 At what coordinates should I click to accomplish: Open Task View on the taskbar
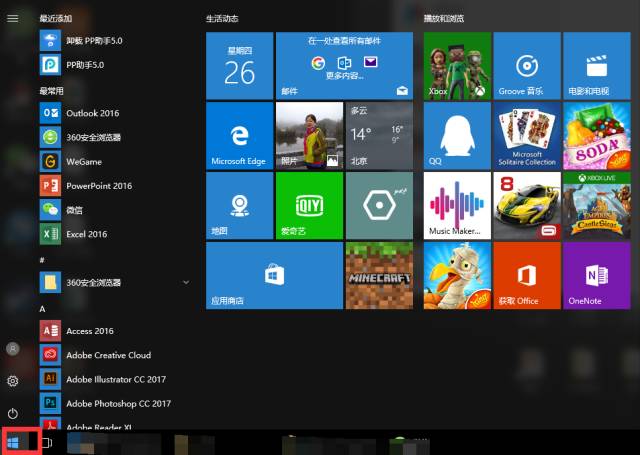pyautogui.click(x=47, y=443)
